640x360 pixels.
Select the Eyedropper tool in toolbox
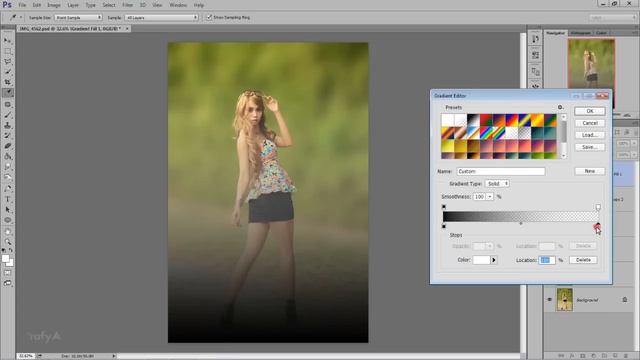pyautogui.click(x=7, y=93)
